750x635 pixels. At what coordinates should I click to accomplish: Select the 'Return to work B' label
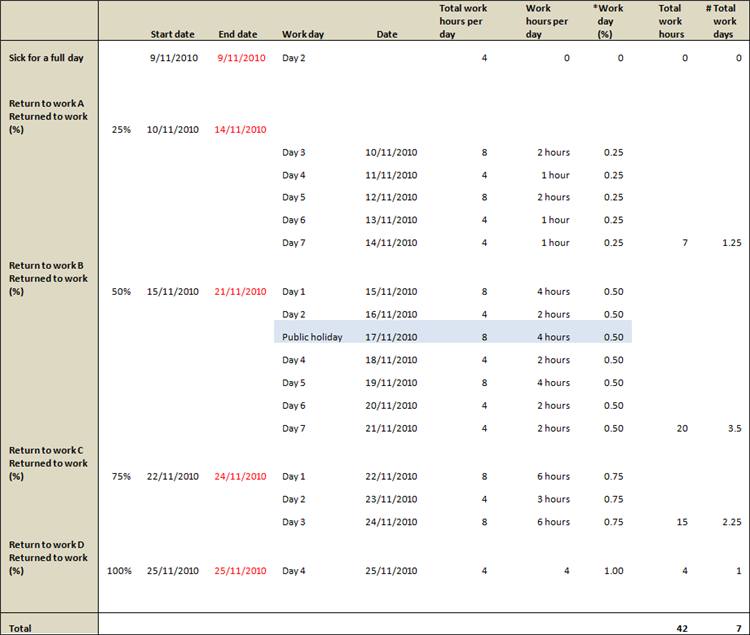[46, 265]
